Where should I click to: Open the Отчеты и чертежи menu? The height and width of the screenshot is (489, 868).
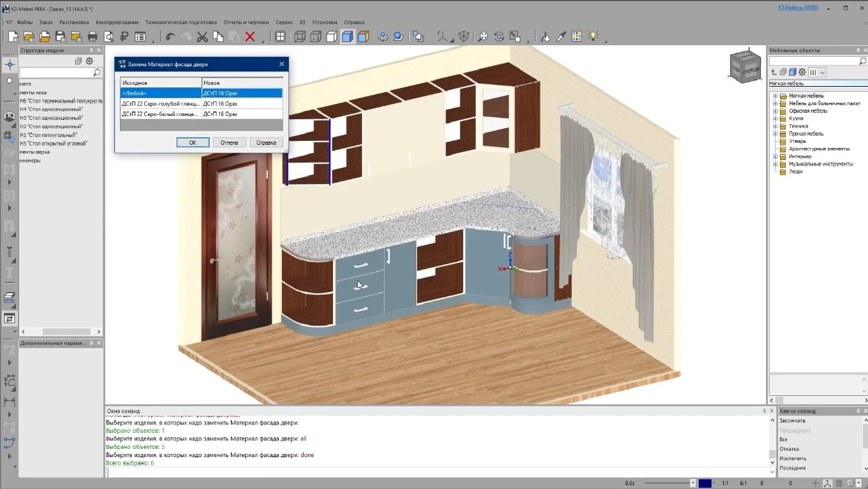click(247, 22)
